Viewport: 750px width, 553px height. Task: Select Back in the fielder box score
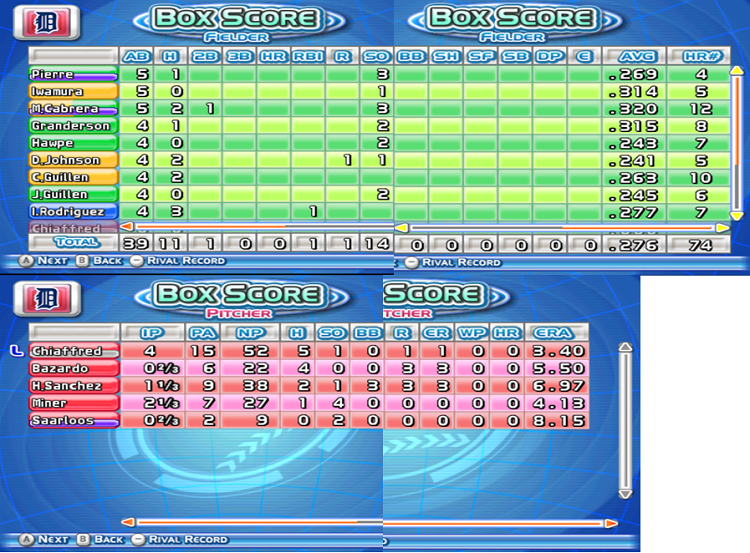tap(99, 261)
